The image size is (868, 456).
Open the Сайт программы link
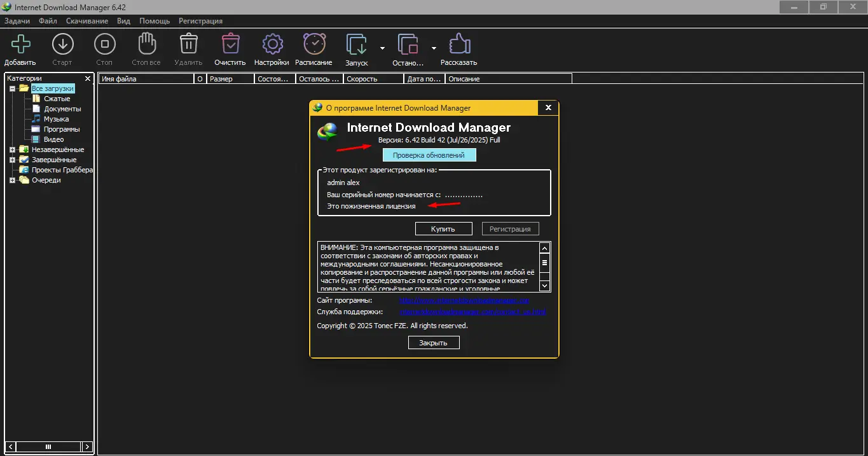pyautogui.click(x=464, y=300)
